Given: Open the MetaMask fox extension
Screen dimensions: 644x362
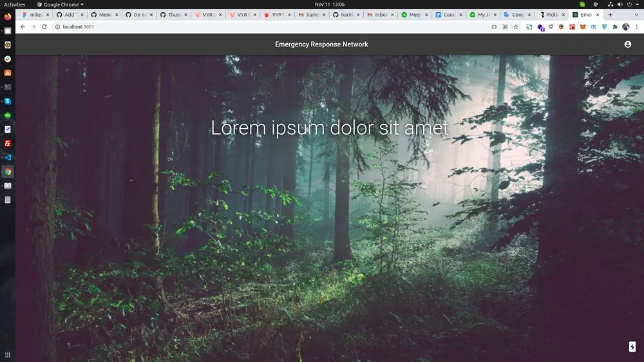Looking at the screenshot, I should pyautogui.click(x=583, y=27).
